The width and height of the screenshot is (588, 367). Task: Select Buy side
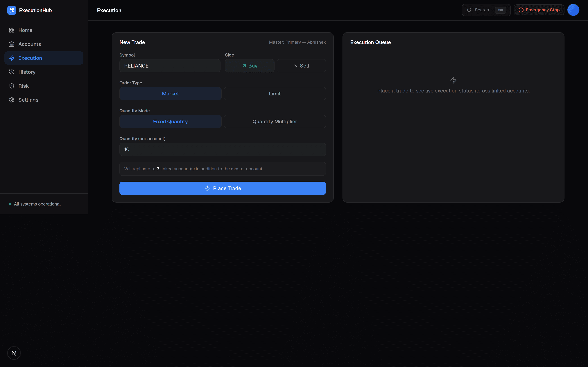(x=250, y=66)
